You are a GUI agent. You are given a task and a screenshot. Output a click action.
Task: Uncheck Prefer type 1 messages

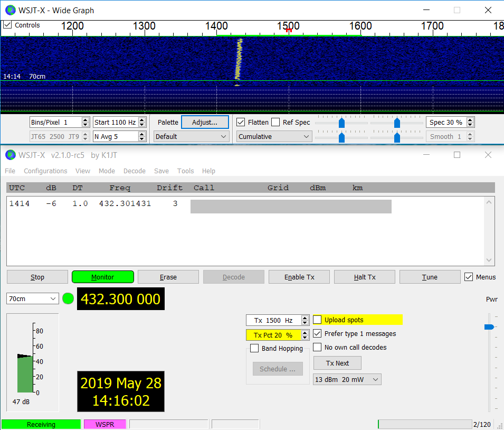[317, 333]
